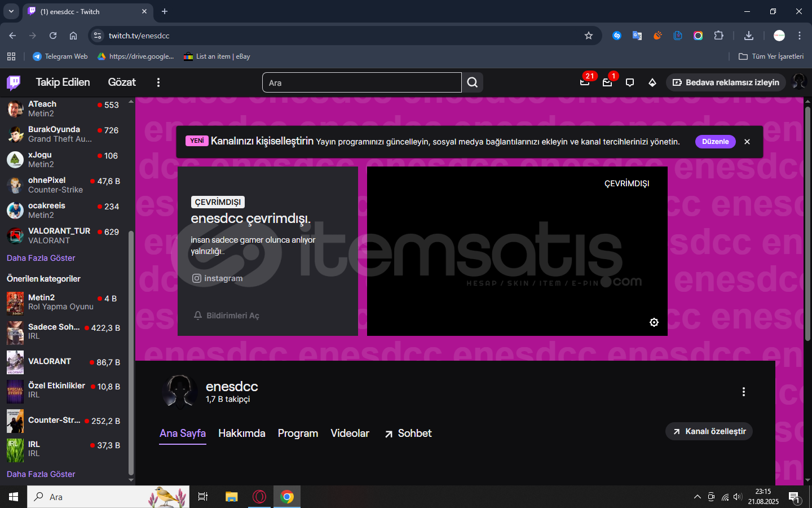This screenshot has width=812, height=508.
Task: Open Sohbet chat popout
Action: 408,433
